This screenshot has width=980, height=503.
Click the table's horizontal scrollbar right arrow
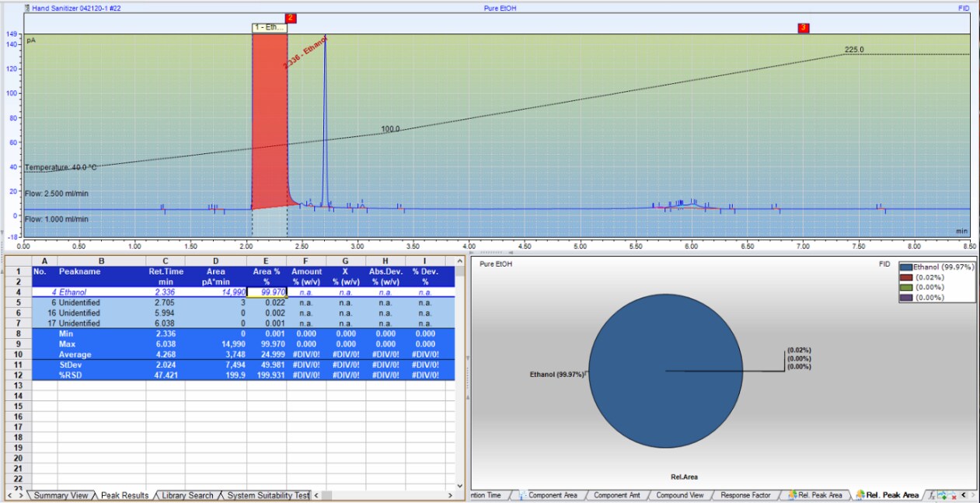pyautogui.click(x=451, y=495)
